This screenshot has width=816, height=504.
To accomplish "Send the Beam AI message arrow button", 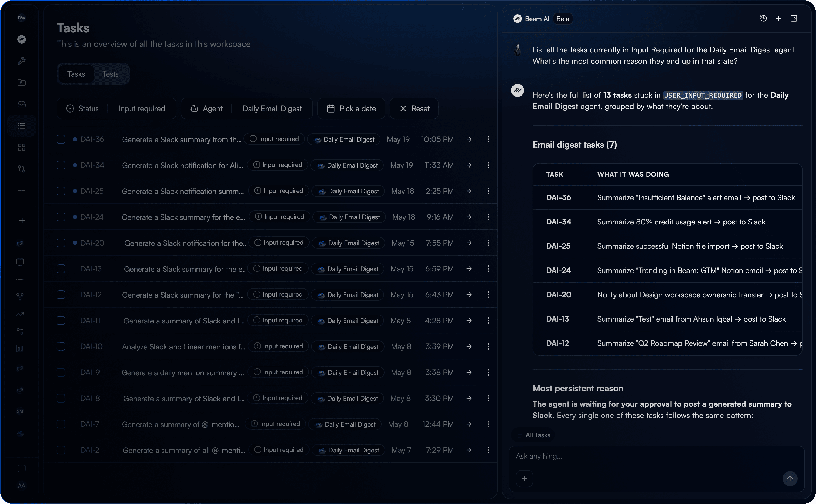I will [x=790, y=479].
